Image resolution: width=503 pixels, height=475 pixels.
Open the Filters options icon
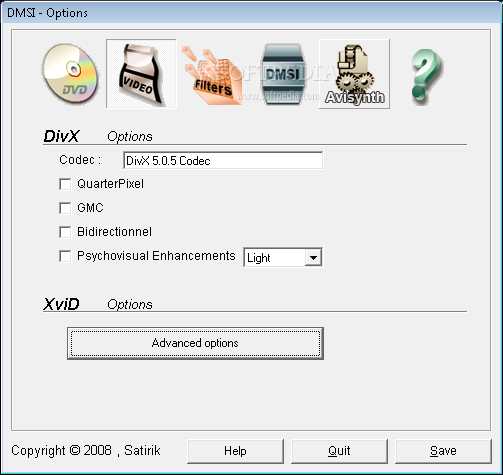[212, 75]
